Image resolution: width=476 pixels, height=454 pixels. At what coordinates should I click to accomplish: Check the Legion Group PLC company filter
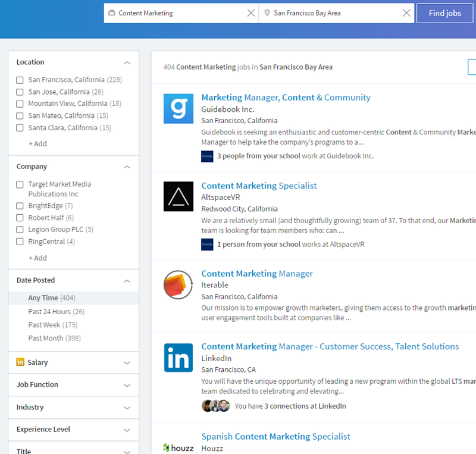(x=20, y=230)
